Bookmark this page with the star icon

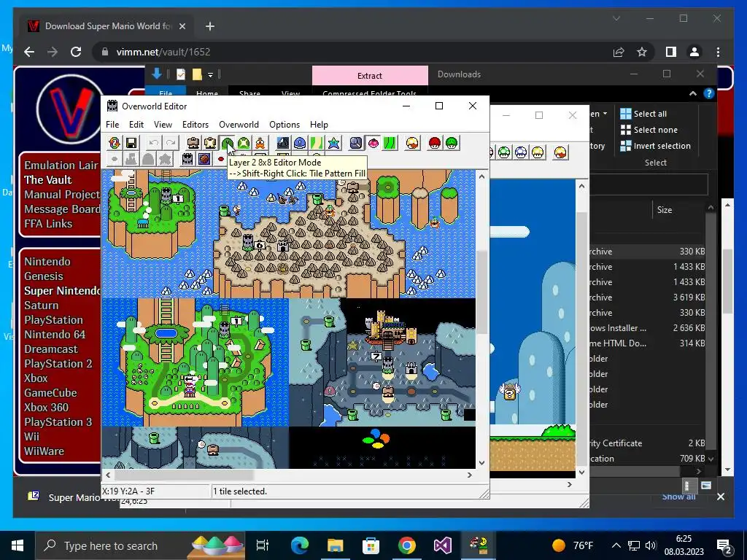click(x=642, y=52)
